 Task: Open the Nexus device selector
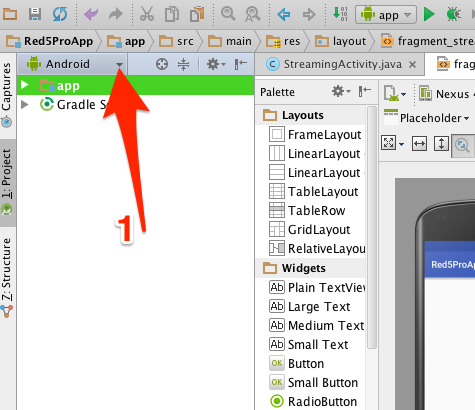point(447,94)
